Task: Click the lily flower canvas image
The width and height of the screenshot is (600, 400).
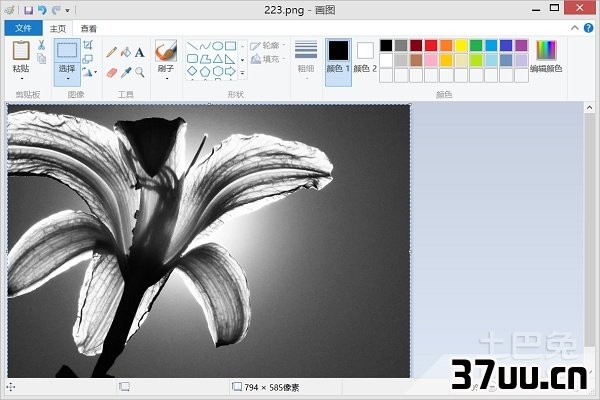Action: coord(209,241)
